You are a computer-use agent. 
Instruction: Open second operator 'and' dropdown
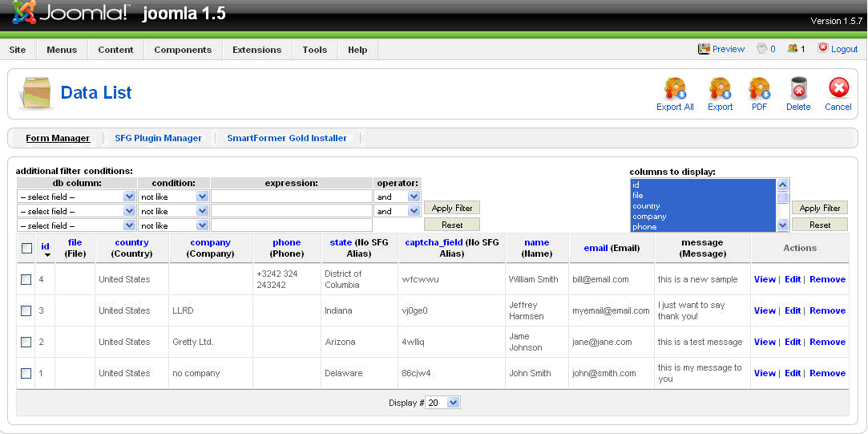coord(398,211)
